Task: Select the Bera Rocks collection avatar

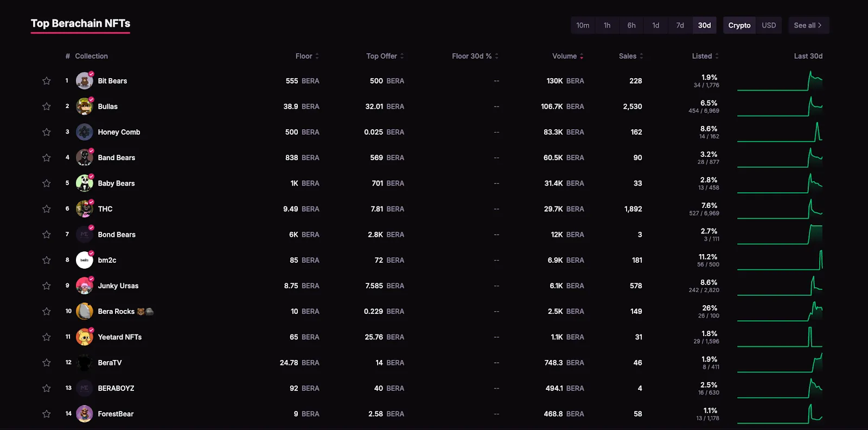Action: pyautogui.click(x=85, y=312)
